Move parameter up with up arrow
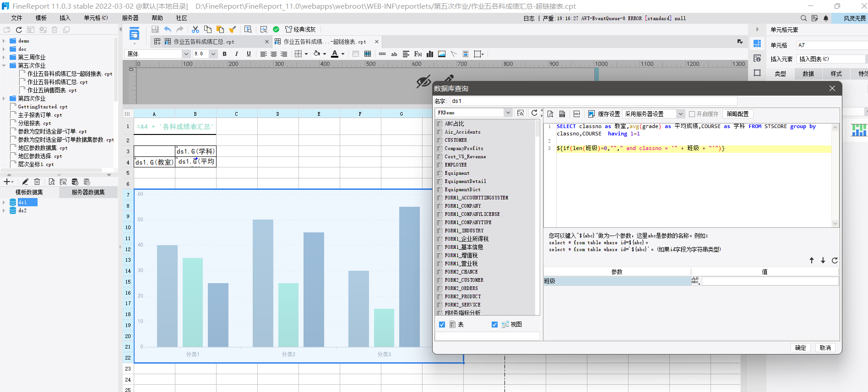The height and width of the screenshot is (392, 868). (812, 260)
